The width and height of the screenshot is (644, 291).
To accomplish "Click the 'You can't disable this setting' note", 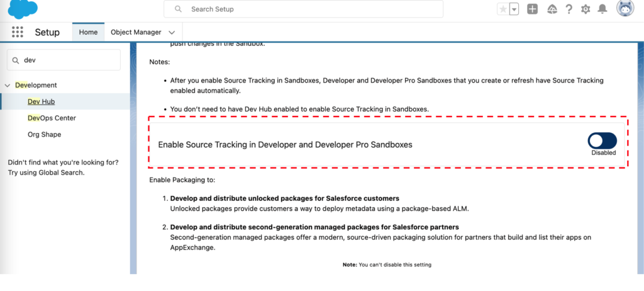I will pos(387,265).
